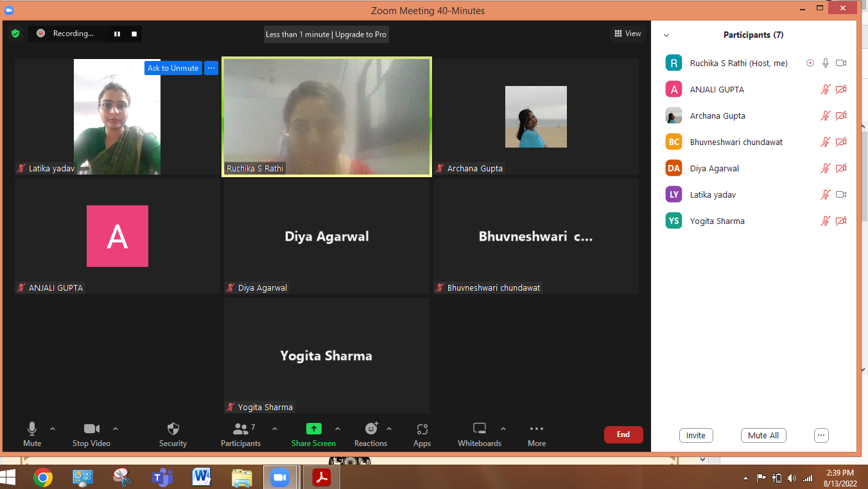Mute the microphone in the toolbar
Screen dimensions: 868x489
click(32, 429)
